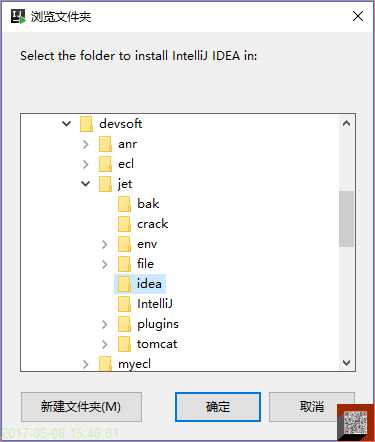This screenshot has width=375, height=442.
Task: Click the 新建文件夹(M) button
Action: [x=81, y=407]
